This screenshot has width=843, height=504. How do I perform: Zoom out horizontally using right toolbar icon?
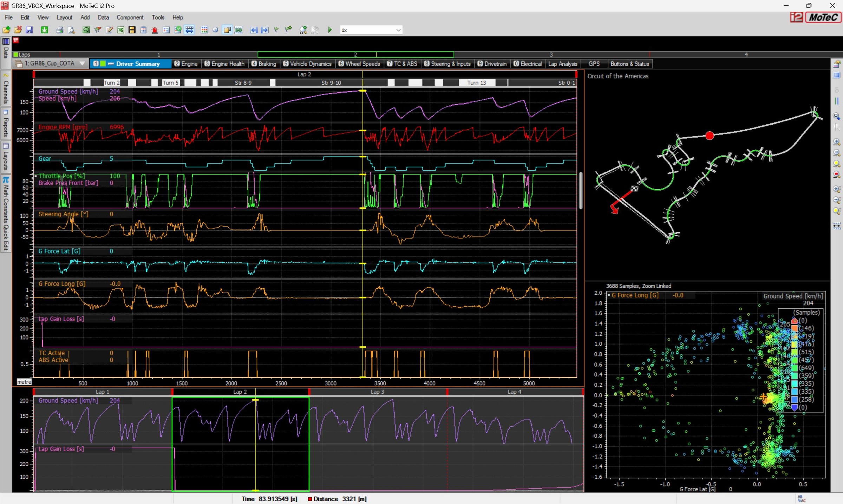click(x=837, y=153)
